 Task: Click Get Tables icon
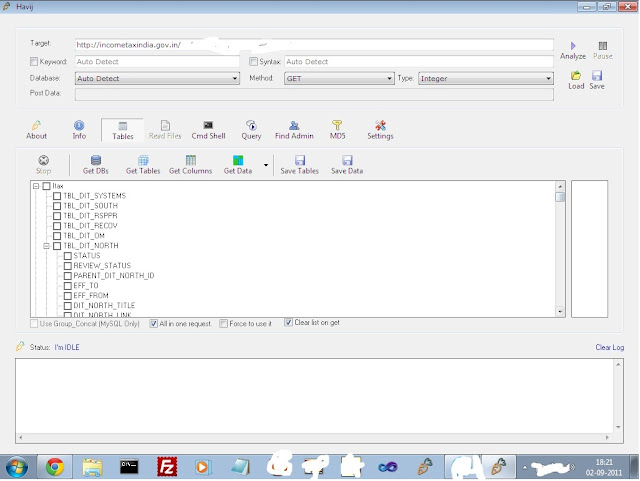click(x=143, y=160)
